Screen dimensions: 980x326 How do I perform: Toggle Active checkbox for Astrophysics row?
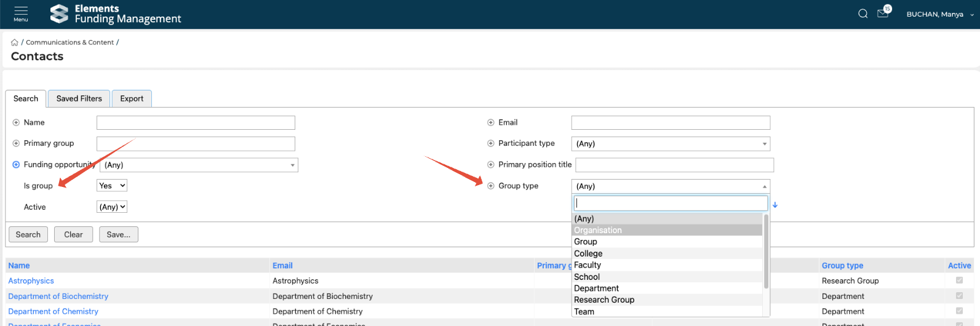coord(959,280)
